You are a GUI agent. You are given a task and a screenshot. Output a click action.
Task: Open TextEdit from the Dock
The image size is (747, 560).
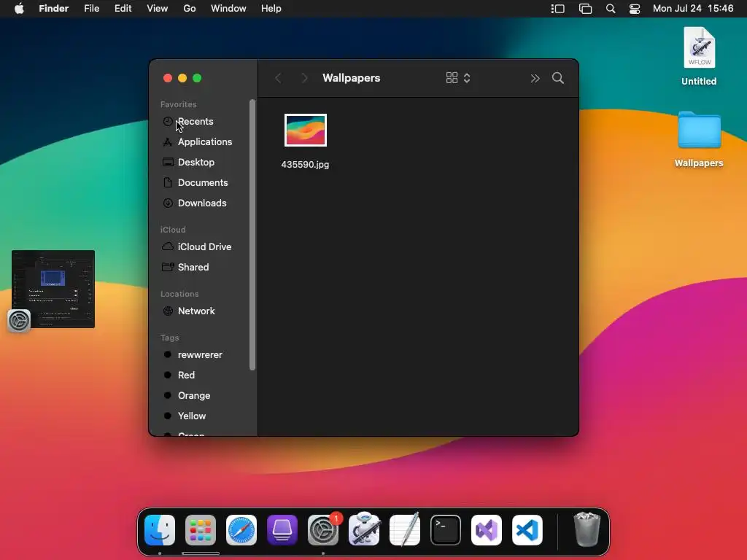(x=405, y=529)
